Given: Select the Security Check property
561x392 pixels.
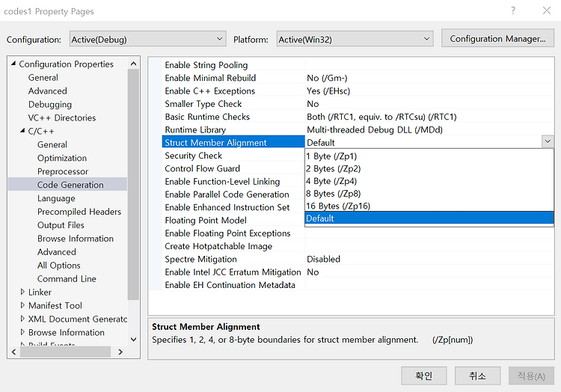Looking at the screenshot, I should [193, 156].
